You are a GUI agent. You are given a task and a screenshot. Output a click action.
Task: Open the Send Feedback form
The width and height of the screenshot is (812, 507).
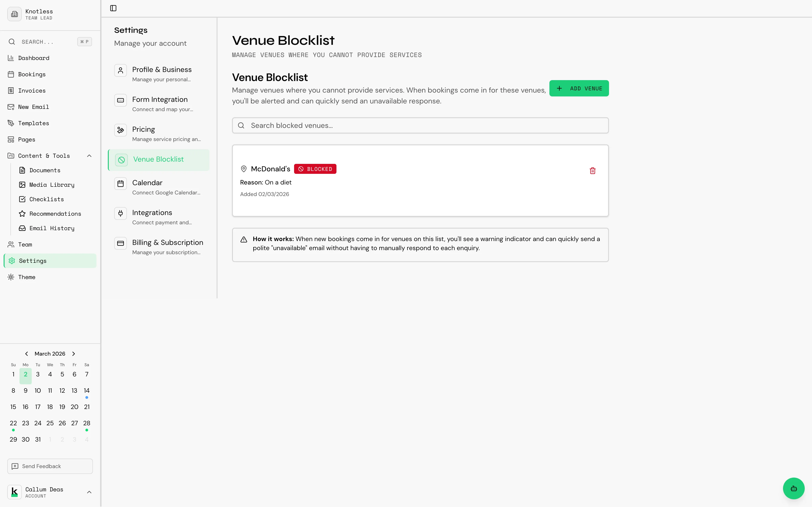click(x=49, y=466)
